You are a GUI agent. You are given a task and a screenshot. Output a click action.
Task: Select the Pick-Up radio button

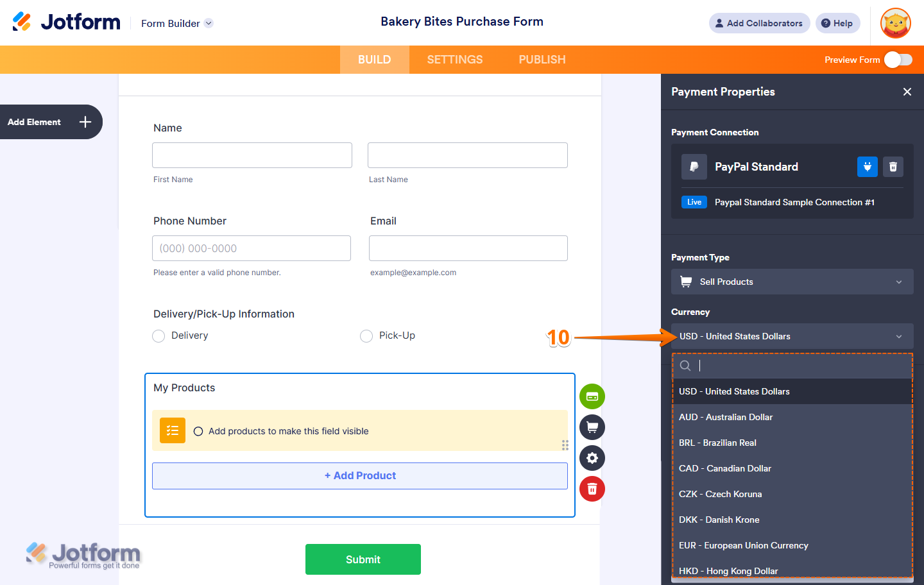coord(366,335)
